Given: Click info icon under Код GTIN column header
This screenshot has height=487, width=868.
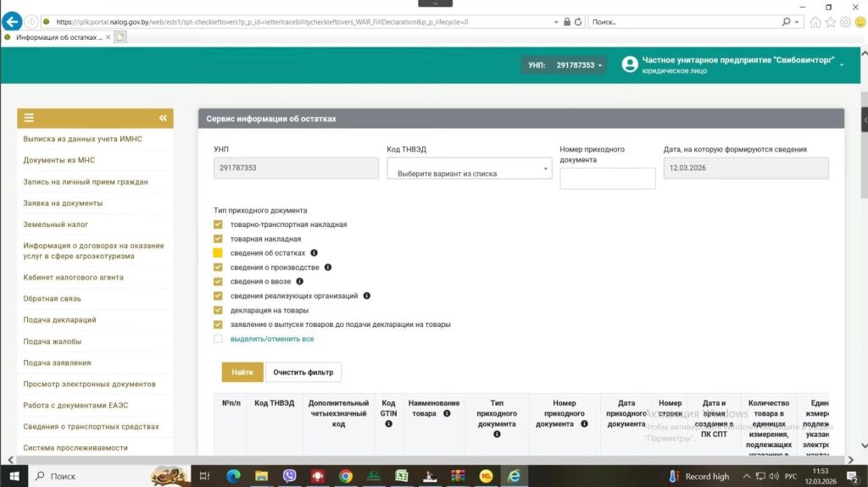Looking at the screenshot, I should (388, 424).
